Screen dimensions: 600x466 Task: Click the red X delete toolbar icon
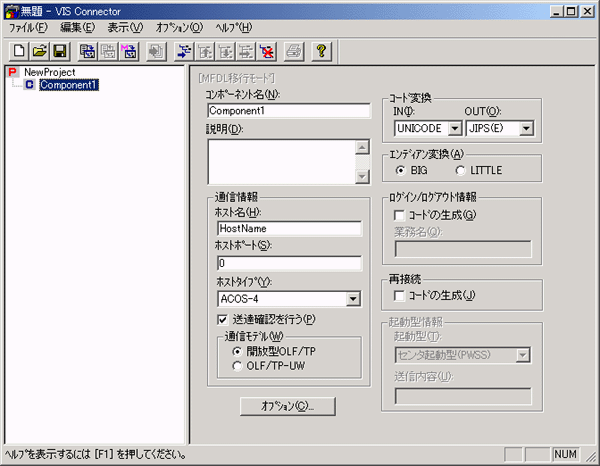(266, 49)
